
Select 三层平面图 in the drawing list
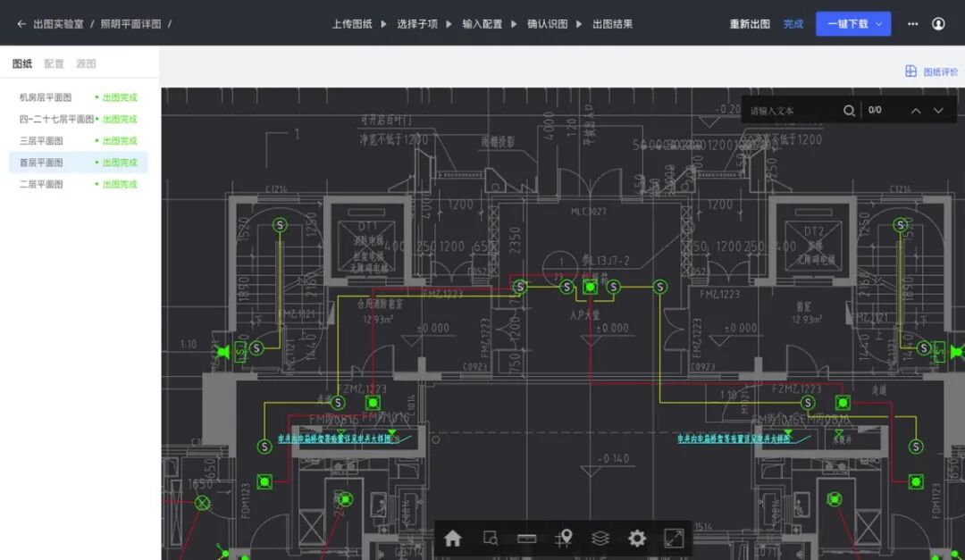click(78, 140)
